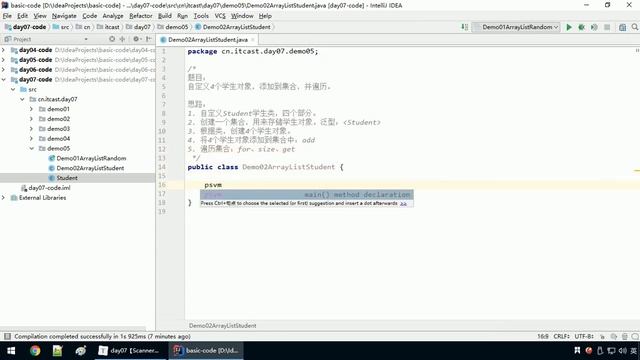Collapse cn.itcast.day07 package node
The image size is (640, 360).
tap(22, 99)
